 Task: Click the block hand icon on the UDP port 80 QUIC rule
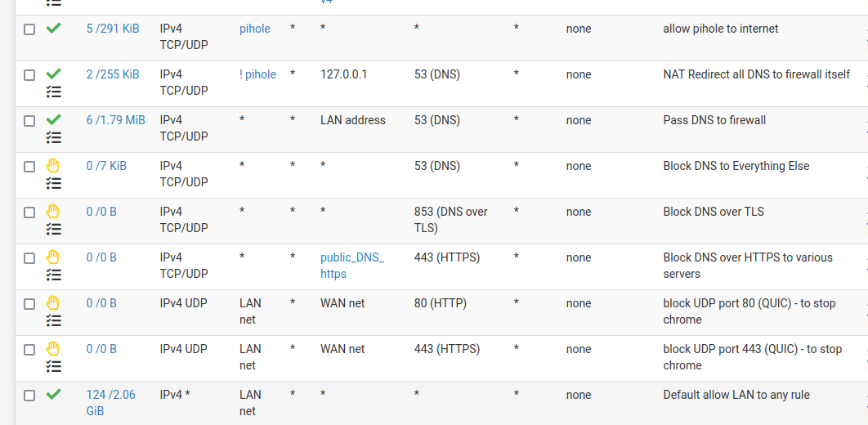(x=54, y=303)
